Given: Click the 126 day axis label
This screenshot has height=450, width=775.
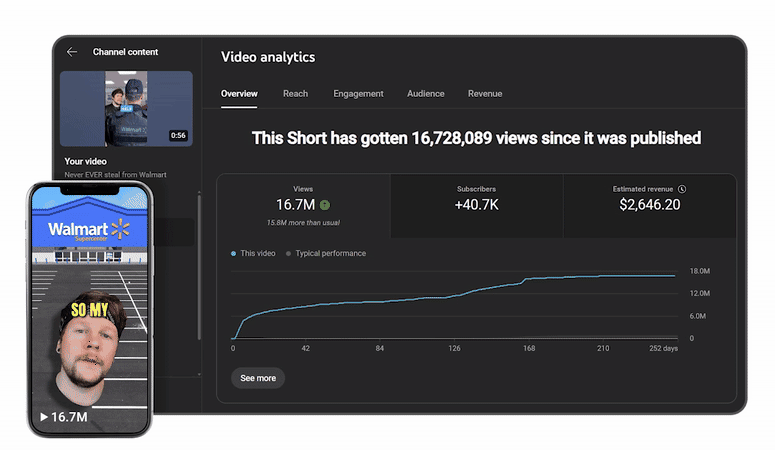Looking at the screenshot, I should [x=454, y=348].
